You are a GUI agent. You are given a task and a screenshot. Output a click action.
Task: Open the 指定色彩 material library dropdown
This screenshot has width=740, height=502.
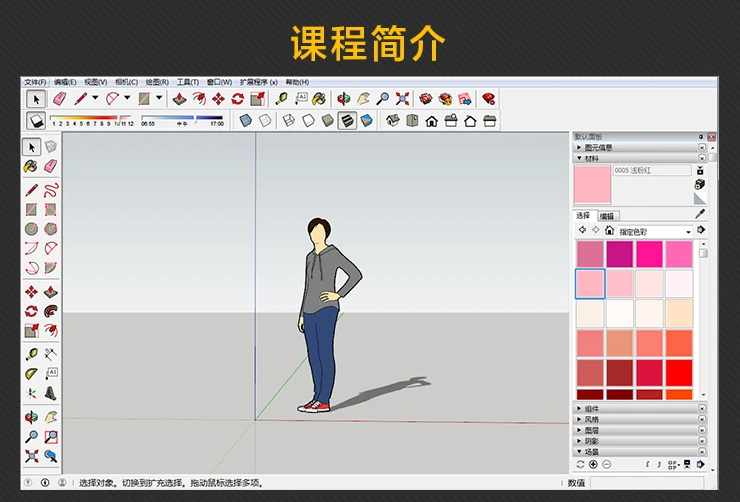655,231
